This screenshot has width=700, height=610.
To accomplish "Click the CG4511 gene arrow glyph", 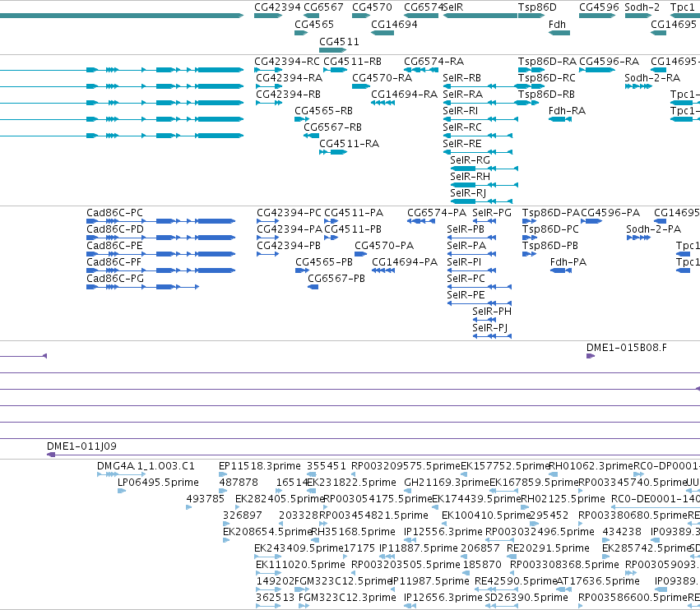I will coord(332,50).
